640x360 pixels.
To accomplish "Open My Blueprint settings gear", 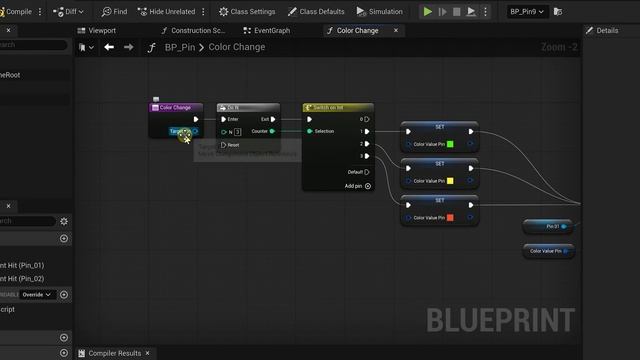I will [x=64, y=221].
